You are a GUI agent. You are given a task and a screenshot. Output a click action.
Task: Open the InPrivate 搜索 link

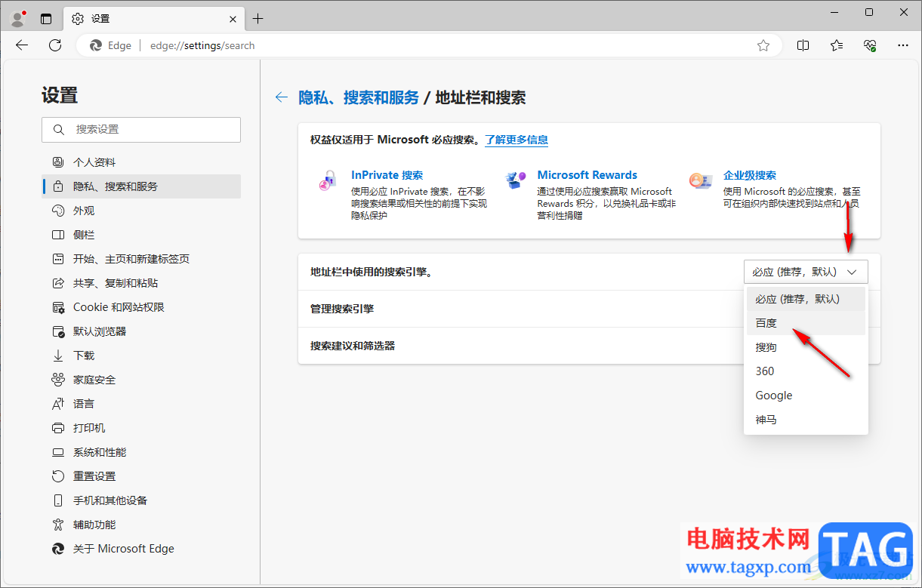click(387, 175)
